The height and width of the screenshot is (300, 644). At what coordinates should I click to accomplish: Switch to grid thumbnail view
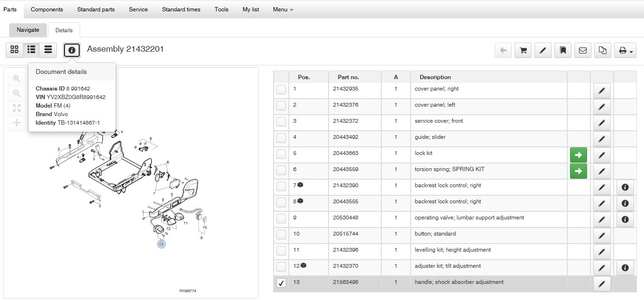tap(14, 49)
